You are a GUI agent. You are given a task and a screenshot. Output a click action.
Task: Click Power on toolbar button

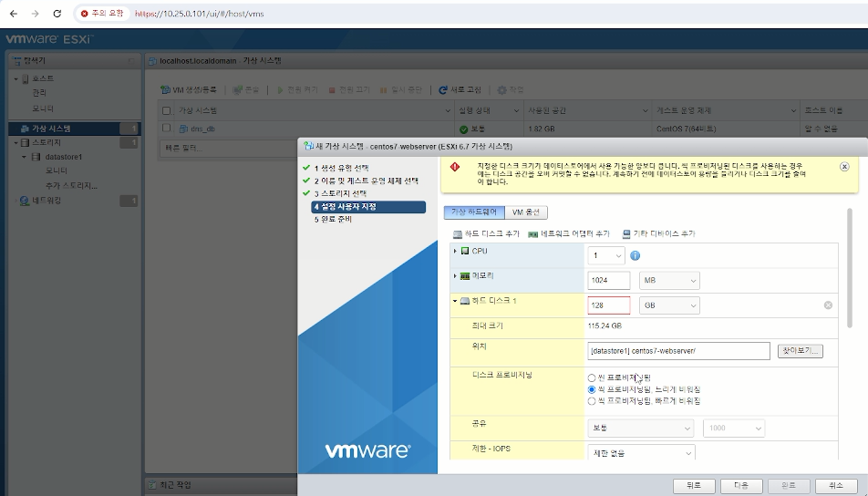297,89
